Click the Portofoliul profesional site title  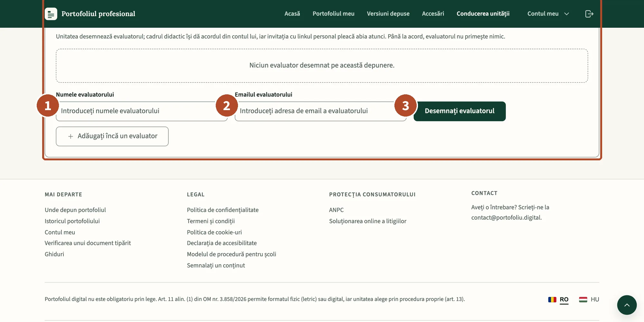pos(98,14)
